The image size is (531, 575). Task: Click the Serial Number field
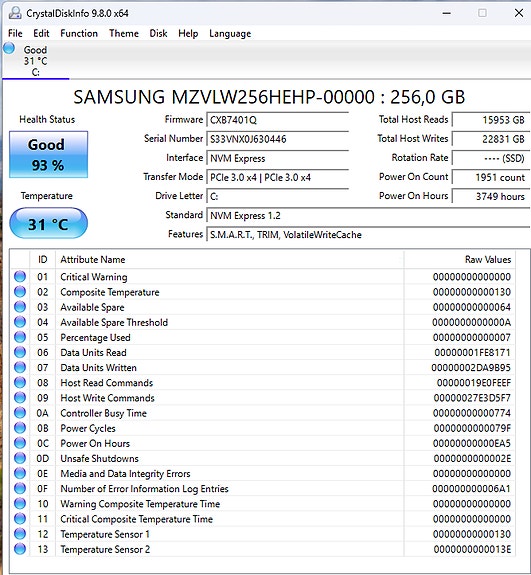[x=277, y=139]
